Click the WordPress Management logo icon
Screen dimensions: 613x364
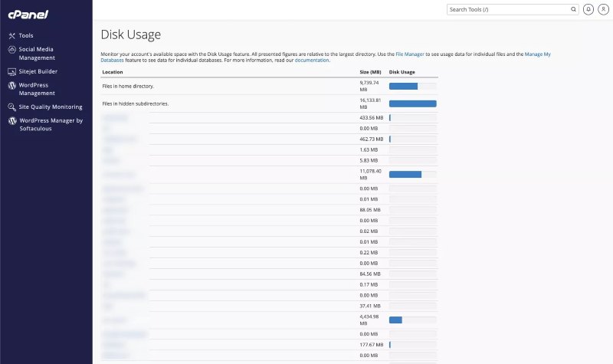[x=12, y=85]
